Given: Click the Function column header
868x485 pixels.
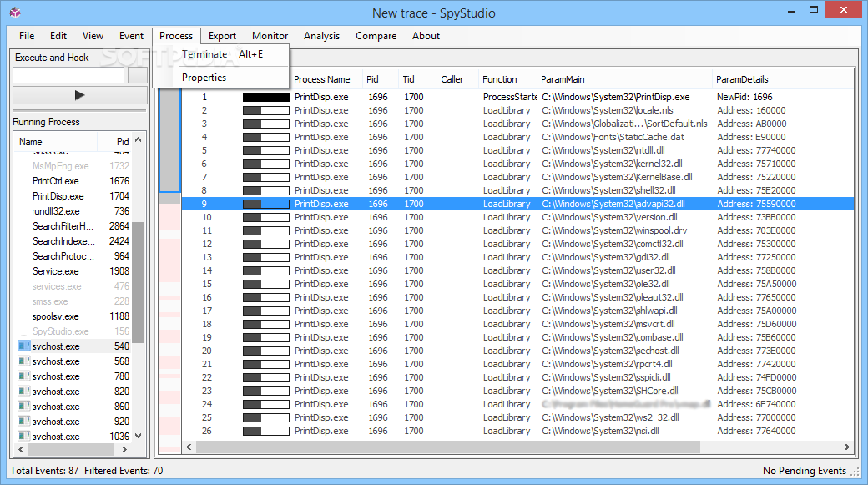Looking at the screenshot, I should point(507,79).
